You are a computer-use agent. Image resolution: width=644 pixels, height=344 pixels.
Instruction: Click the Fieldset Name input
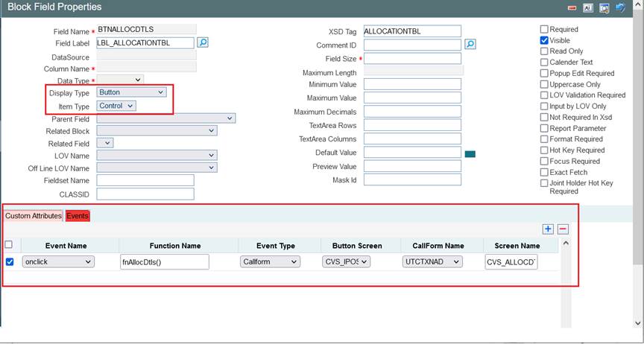coord(145,180)
